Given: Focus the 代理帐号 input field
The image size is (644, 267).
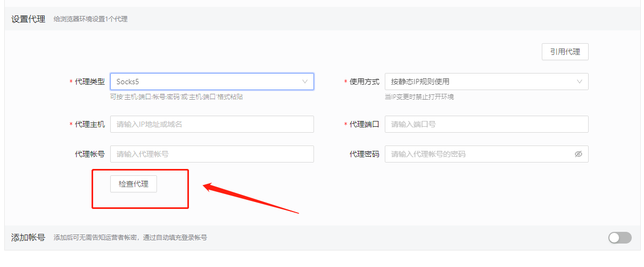Looking at the screenshot, I should (212, 154).
